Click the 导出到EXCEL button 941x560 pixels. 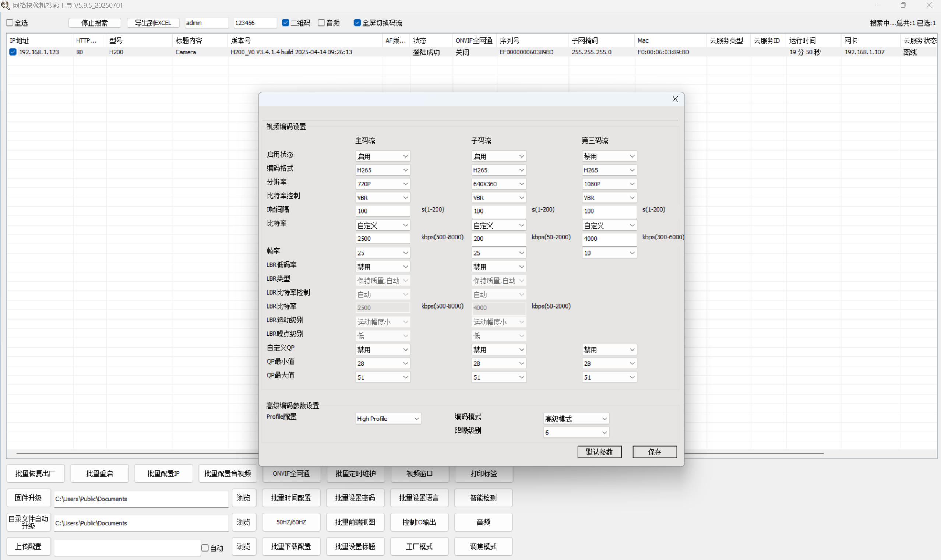[153, 22]
